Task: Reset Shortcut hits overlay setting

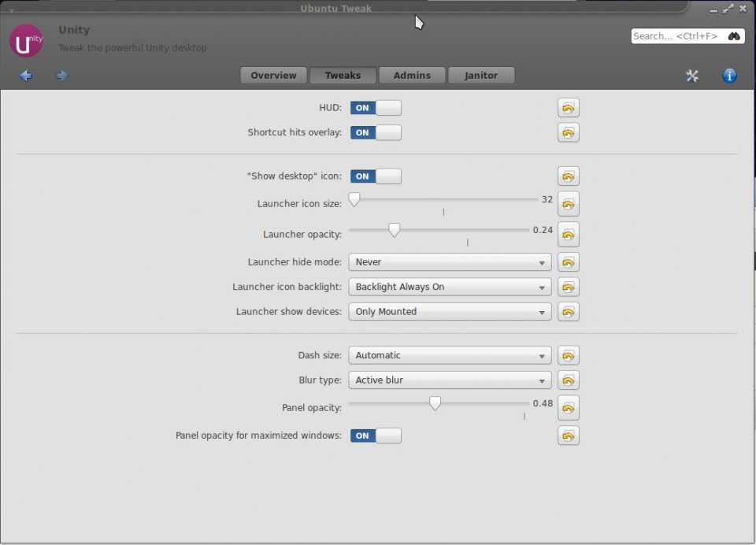Action: 569,132
